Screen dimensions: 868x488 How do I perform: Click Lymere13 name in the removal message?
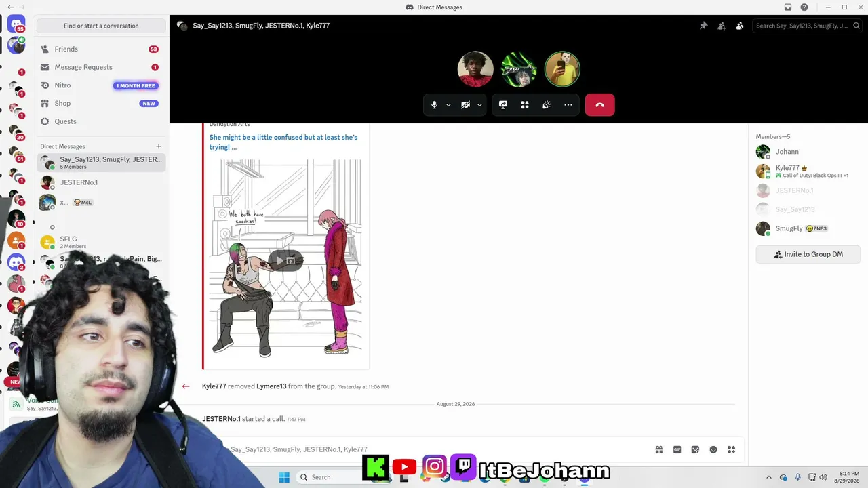tap(271, 386)
